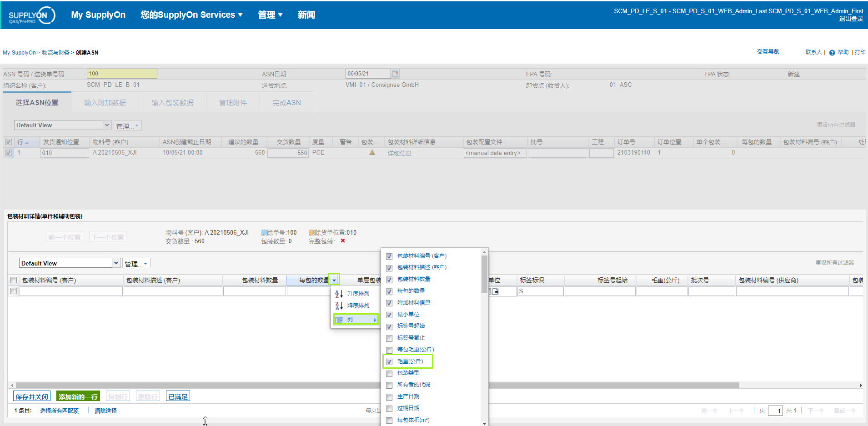Click the columns grid icon beside 列
This screenshot has height=426, width=868.
[x=339, y=320]
